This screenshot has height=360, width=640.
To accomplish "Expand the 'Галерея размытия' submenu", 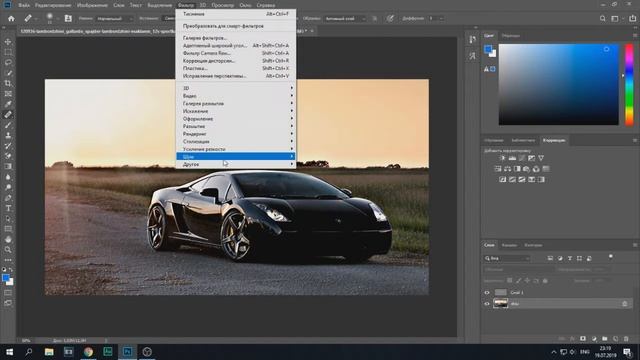I will click(236, 104).
